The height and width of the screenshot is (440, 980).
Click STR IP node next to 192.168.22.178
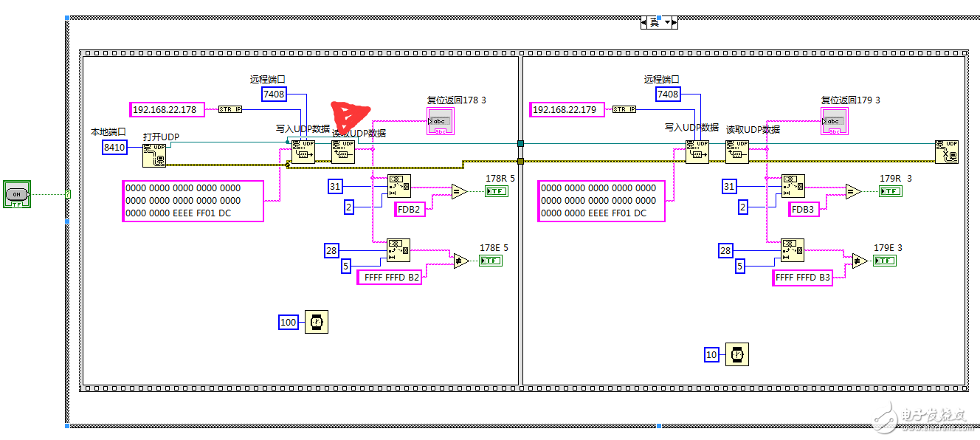click(230, 109)
